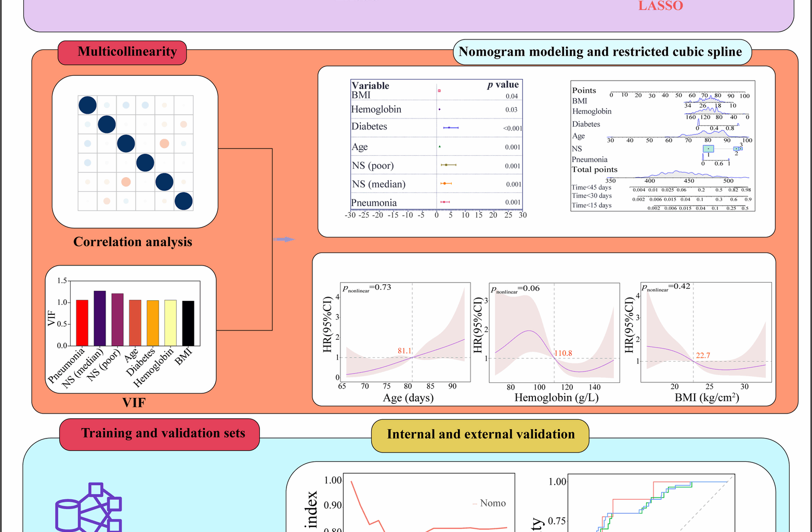The width and height of the screenshot is (812, 532).
Task: Click the 22.7 cutoff label on BMI plot
Action: [x=703, y=356]
